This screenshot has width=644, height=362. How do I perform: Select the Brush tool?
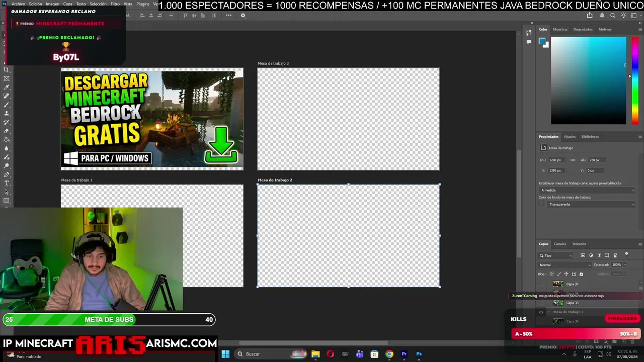(x=7, y=105)
